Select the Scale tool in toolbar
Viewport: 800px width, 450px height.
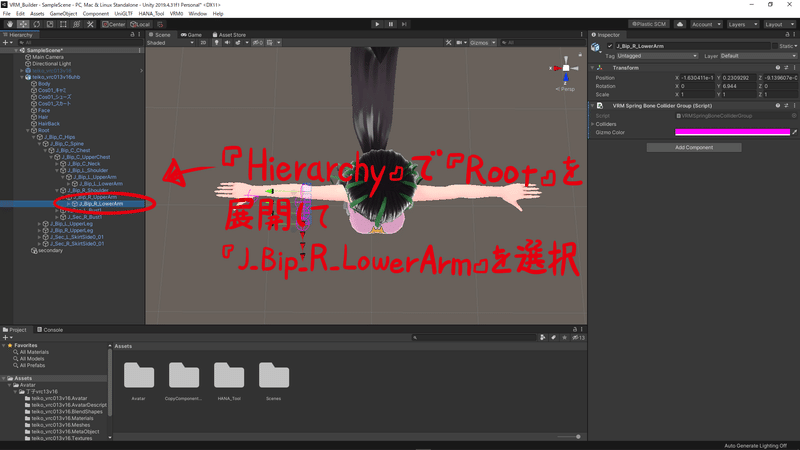49,24
